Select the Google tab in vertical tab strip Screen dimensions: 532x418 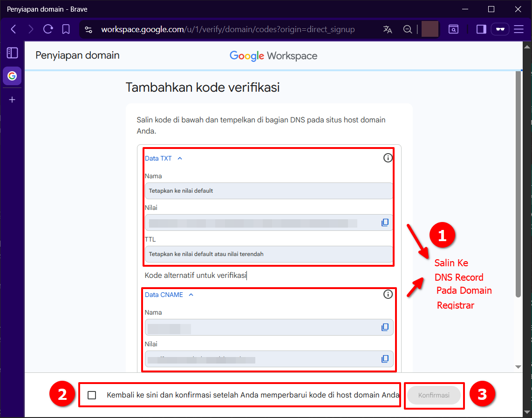pyautogui.click(x=12, y=75)
